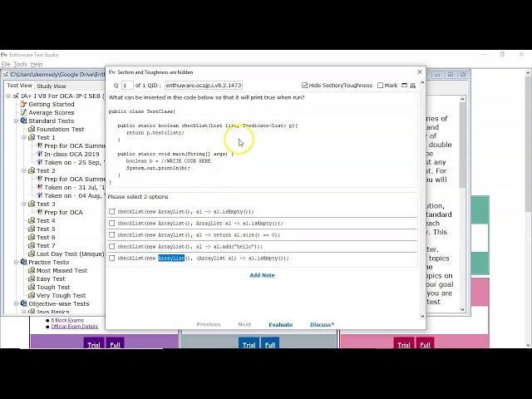Click the Trial button in the gray banner
The width and height of the screenshot is (532, 399).
[x=249, y=344]
